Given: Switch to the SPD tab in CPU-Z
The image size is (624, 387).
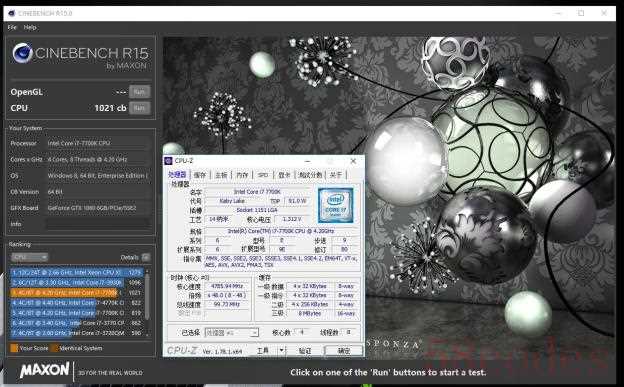Looking at the screenshot, I should 263,175.
